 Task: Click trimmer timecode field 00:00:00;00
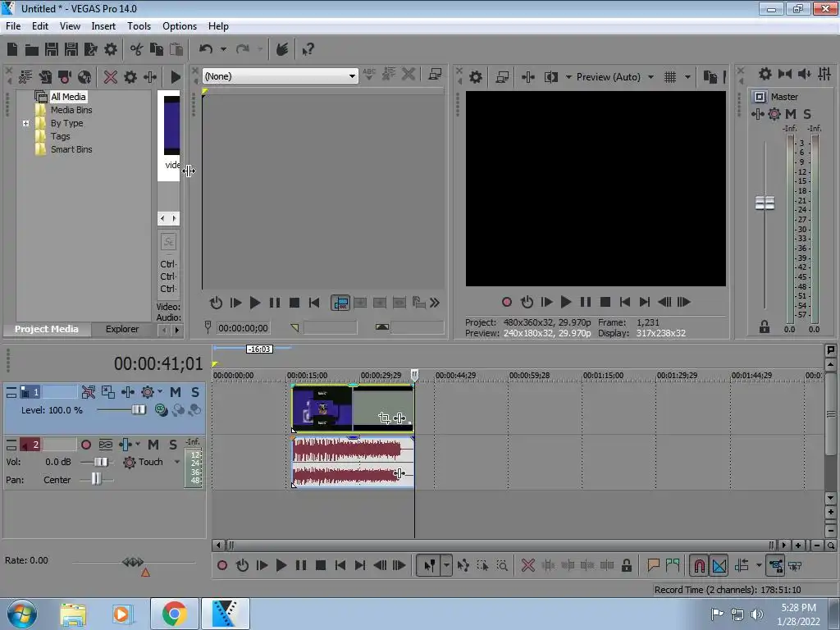click(x=243, y=328)
